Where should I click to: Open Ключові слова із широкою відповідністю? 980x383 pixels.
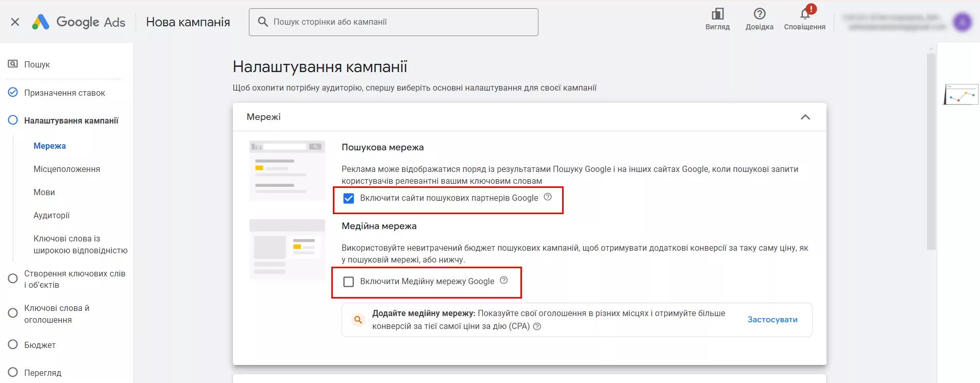[80, 245]
